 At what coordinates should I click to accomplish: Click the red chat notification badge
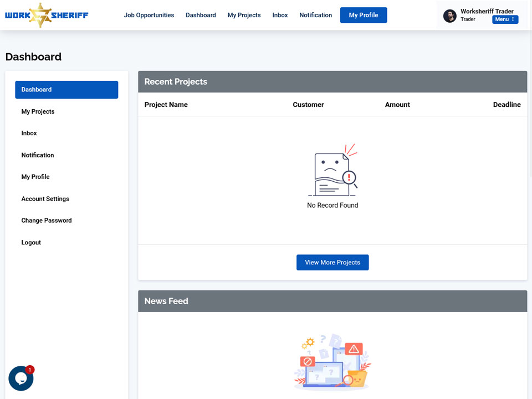[30, 370]
